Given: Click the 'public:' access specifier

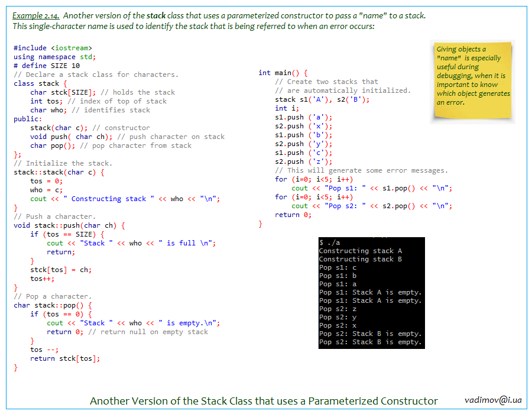Looking at the screenshot, I should coord(27,119).
